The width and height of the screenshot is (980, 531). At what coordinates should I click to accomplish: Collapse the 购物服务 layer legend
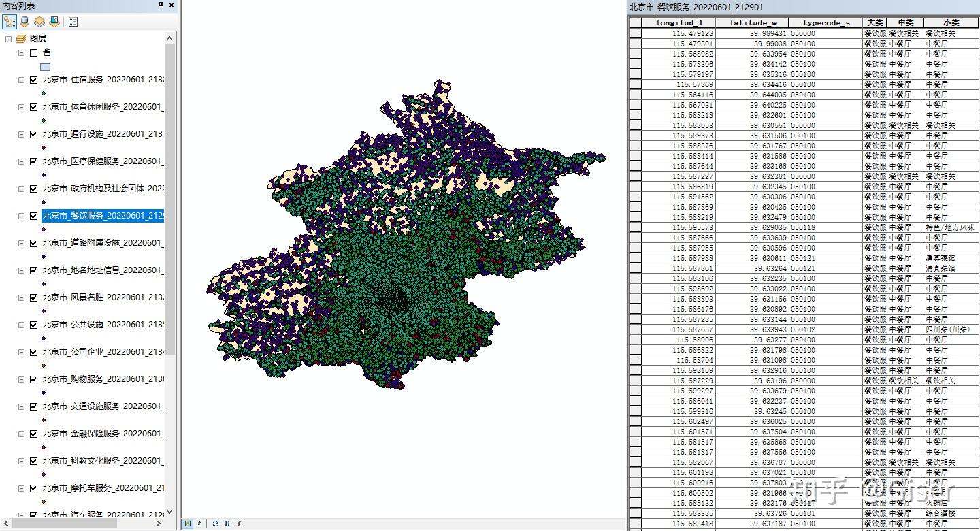pos(22,379)
